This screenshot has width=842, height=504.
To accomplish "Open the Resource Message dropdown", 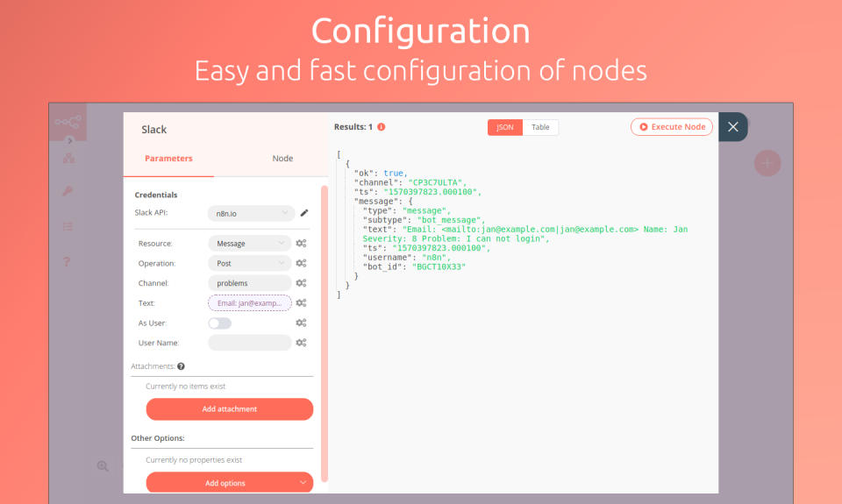I will pyautogui.click(x=250, y=243).
